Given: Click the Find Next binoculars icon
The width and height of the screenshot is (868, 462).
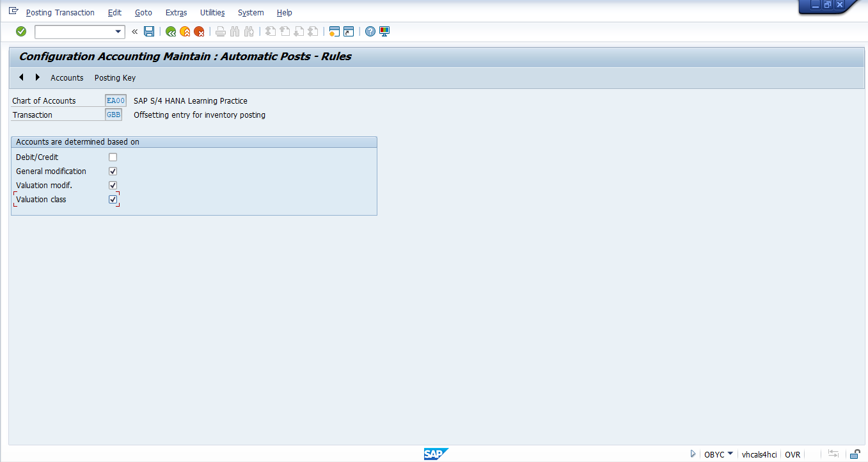Looking at the screenshot, I should (x=249, y=31).
